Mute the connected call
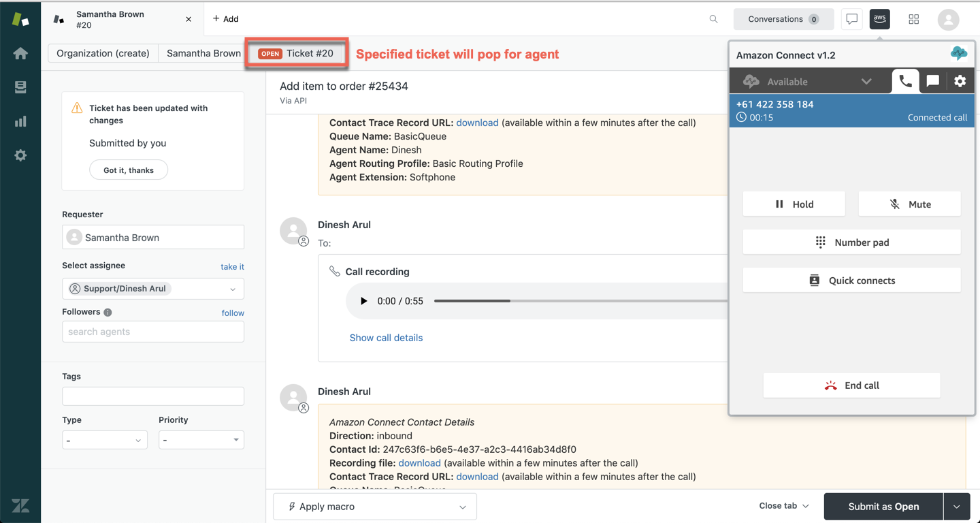 [909, 204]
